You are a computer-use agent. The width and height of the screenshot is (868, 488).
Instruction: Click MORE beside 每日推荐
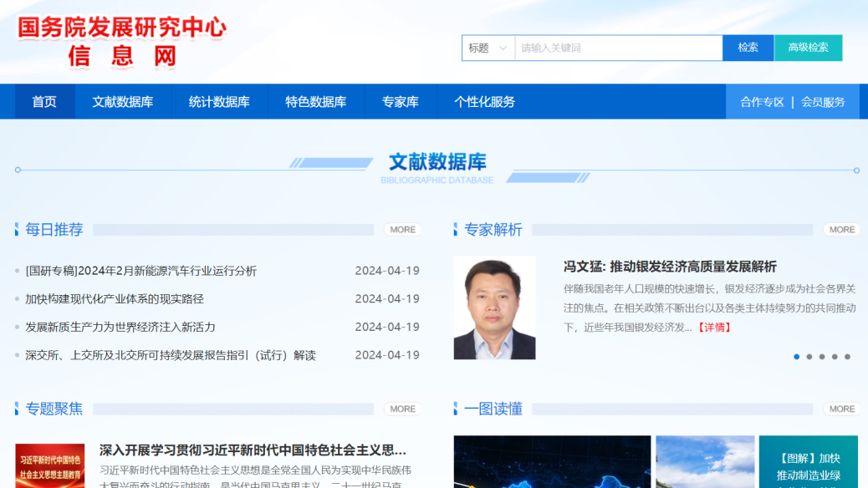tap(402, 230)
